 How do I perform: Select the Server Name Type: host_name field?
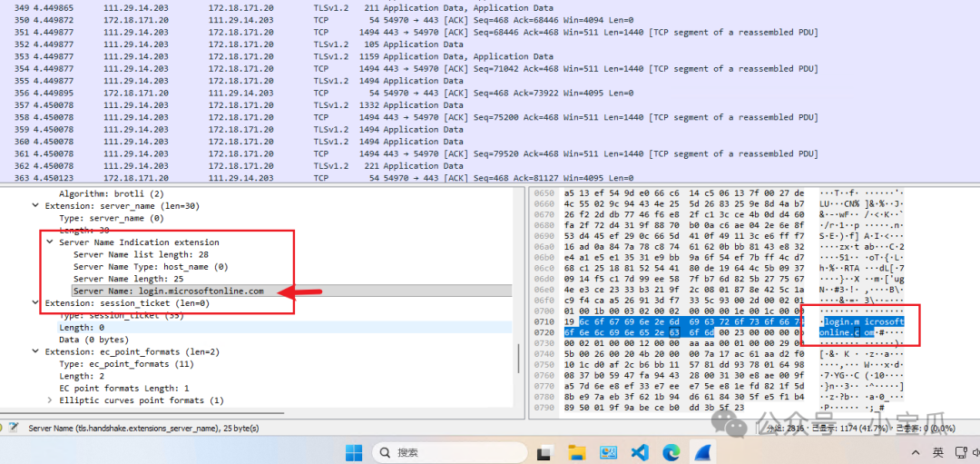pyautogui.click(x=150, y=267)
